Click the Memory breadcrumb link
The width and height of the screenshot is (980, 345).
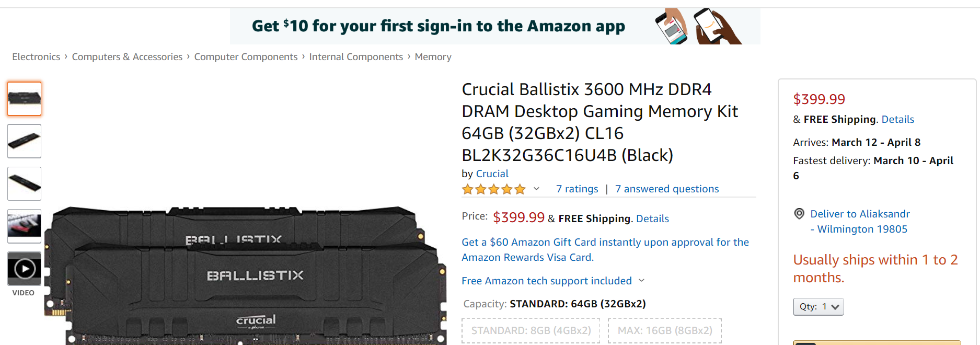(433, 57)
